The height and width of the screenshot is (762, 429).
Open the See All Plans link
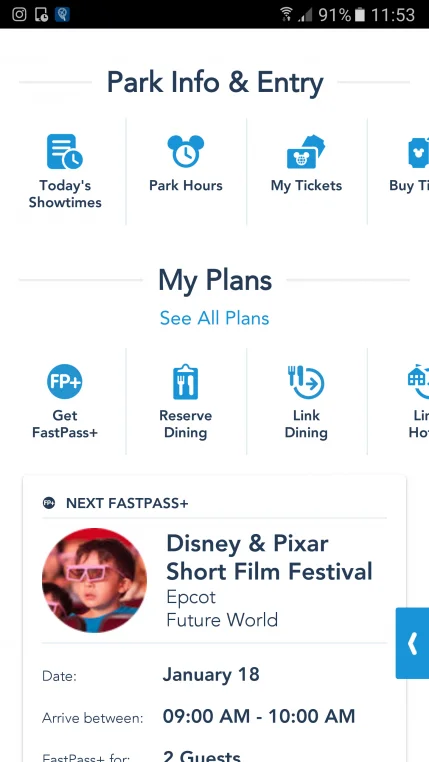point(214,318)
